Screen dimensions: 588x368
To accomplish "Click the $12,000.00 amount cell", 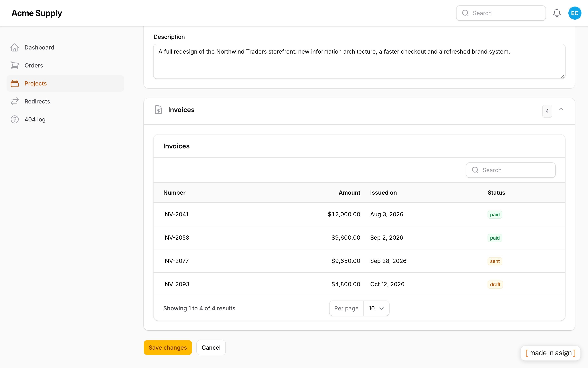I will (x=344, y=214).
